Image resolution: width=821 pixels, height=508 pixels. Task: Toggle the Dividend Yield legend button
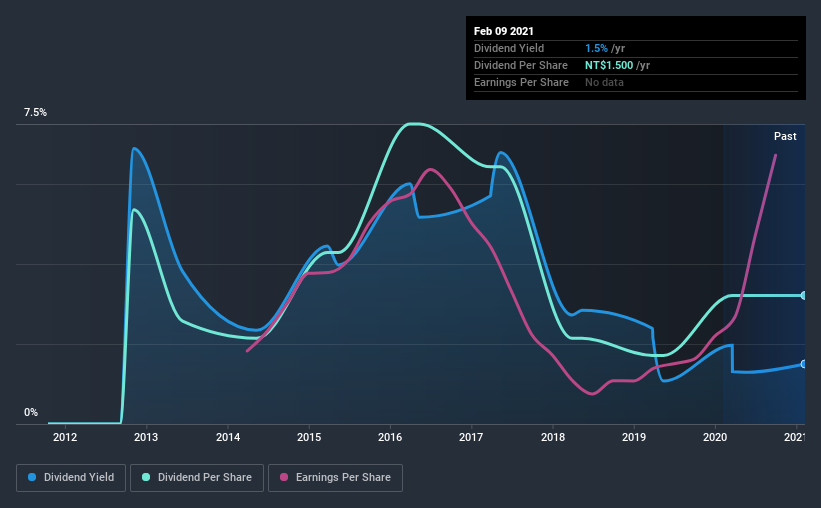(x=71, y=478)
